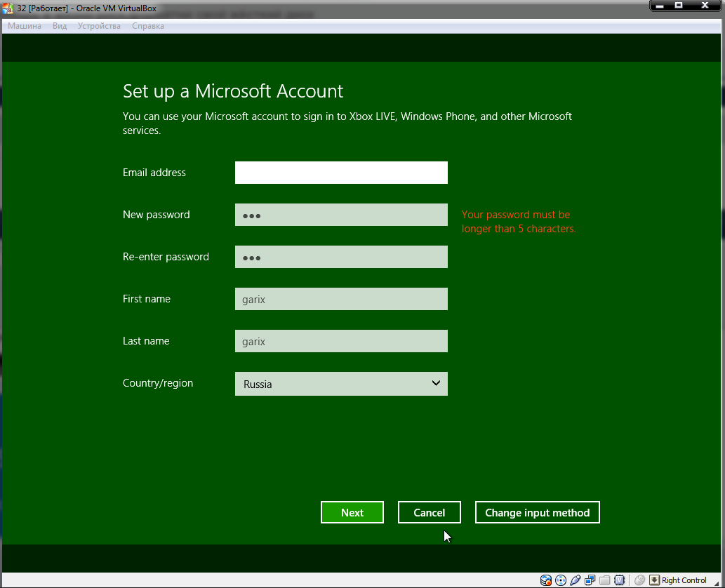The image size is (725, 588).
Task: Click the host key arrow icon
Action: click(x=654, y=580)
